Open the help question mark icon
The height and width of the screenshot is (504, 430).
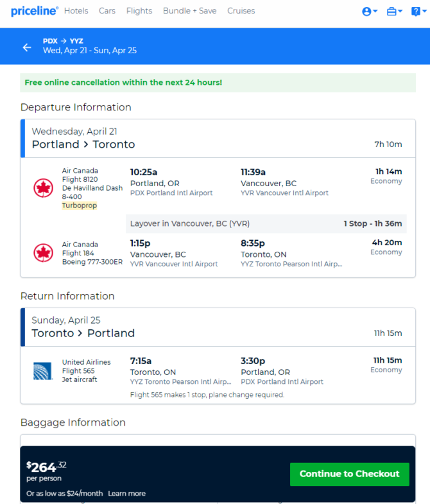(415, 12)
